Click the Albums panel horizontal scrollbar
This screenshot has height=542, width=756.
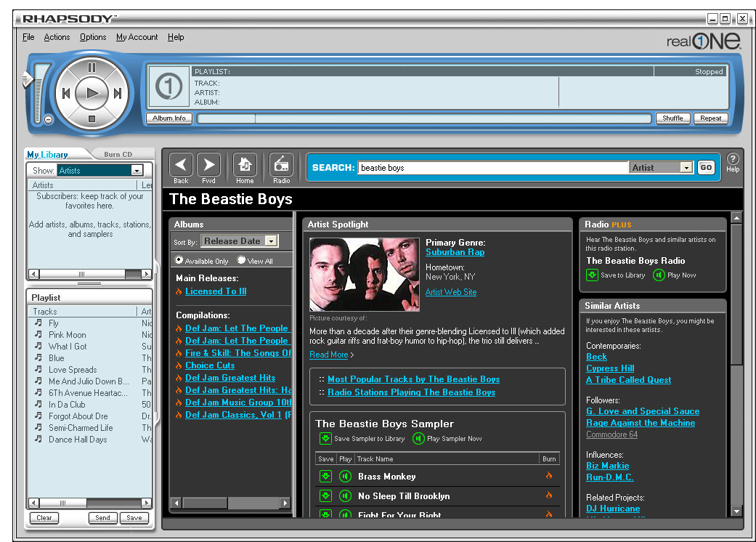click(x=231, y=503)
